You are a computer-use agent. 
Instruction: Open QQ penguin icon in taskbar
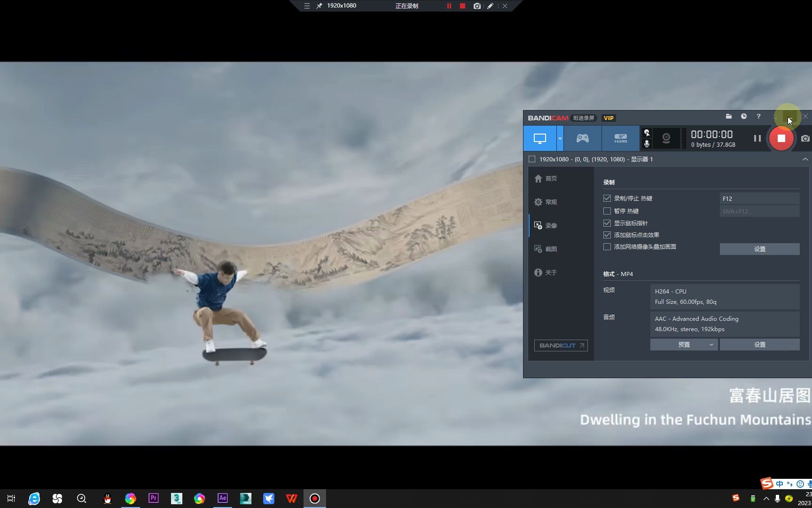coord(108,499)
